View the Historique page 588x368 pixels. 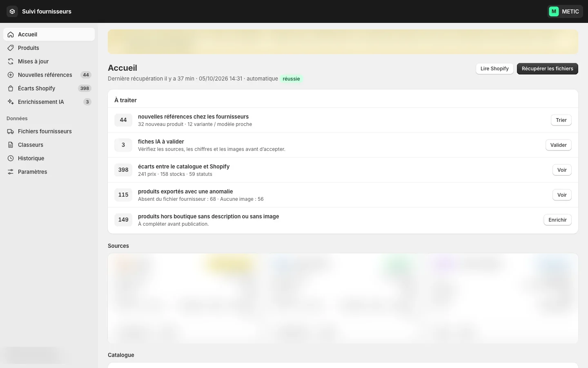point(49,158)
